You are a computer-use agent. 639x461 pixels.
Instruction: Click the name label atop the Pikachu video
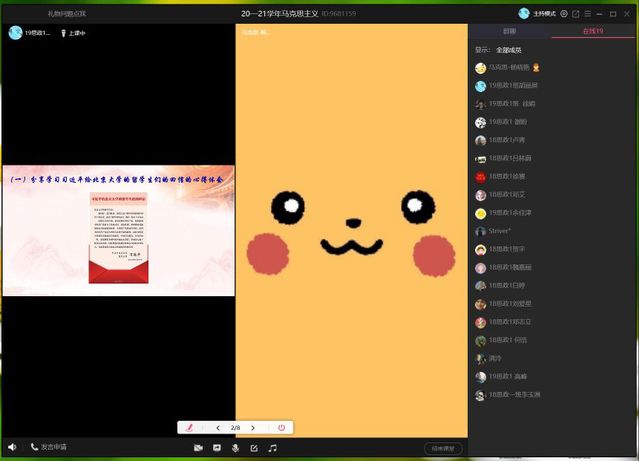point(255,32)
